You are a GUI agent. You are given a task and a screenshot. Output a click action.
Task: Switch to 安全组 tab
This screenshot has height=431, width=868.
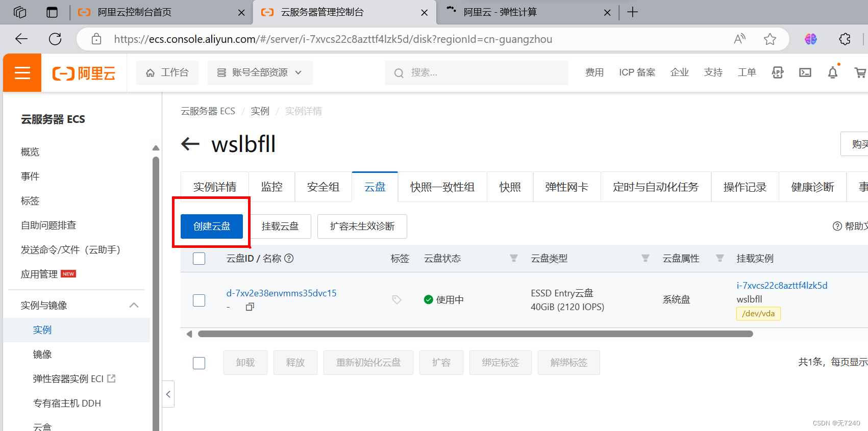pos(324,187)
